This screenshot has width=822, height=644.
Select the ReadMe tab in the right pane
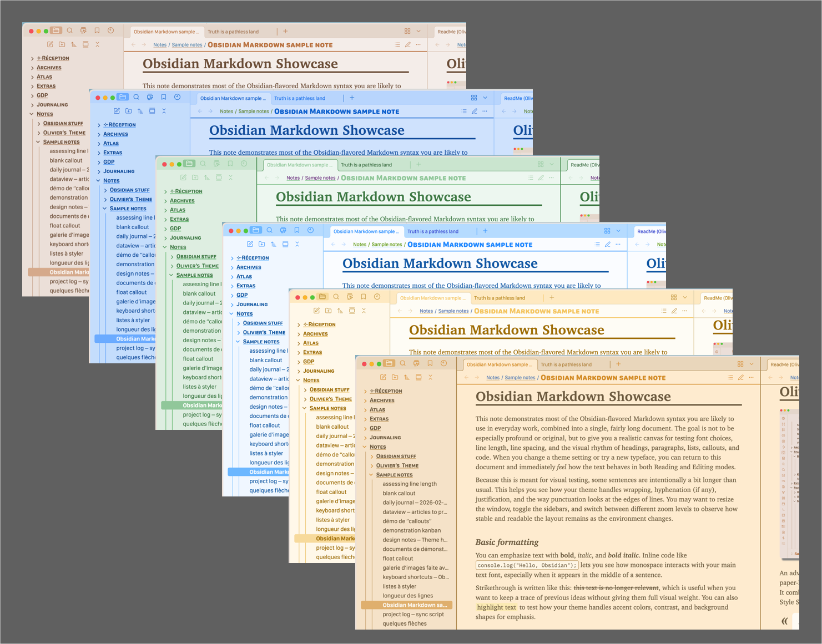pos(784,364)
